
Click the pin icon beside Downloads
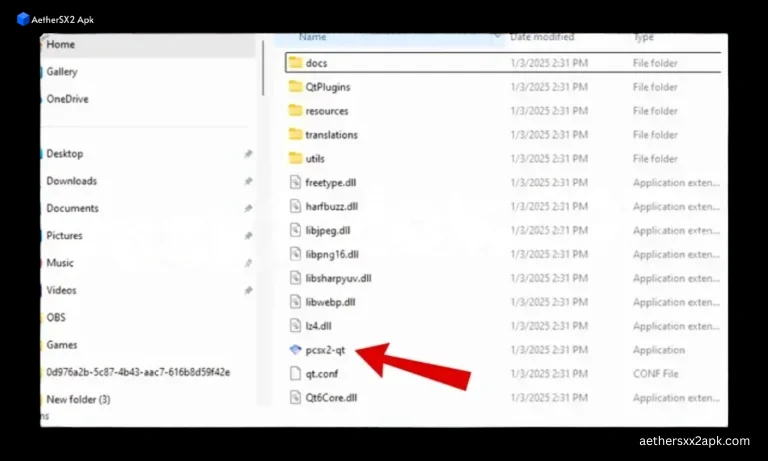pyautogui.click(x=248, y=181)
